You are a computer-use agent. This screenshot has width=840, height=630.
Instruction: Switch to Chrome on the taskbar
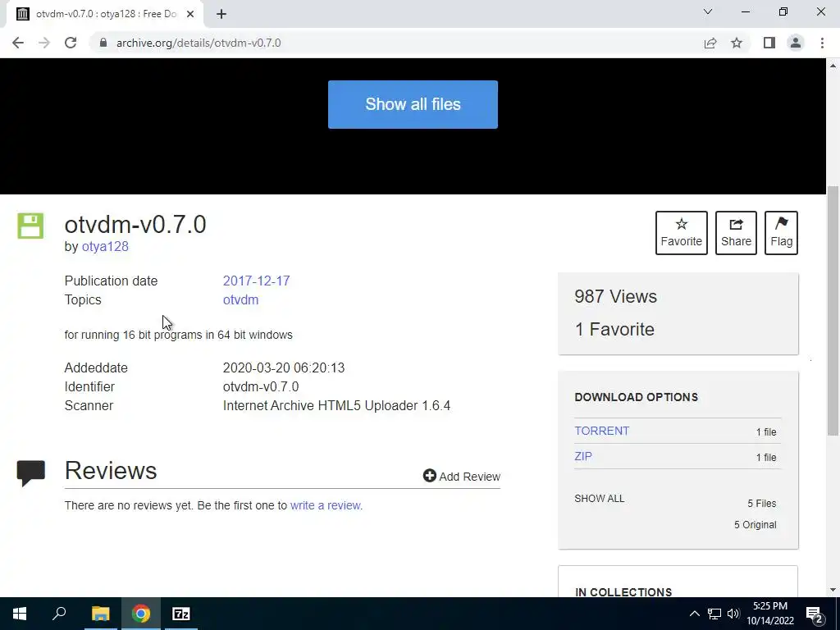click(141, 614)
